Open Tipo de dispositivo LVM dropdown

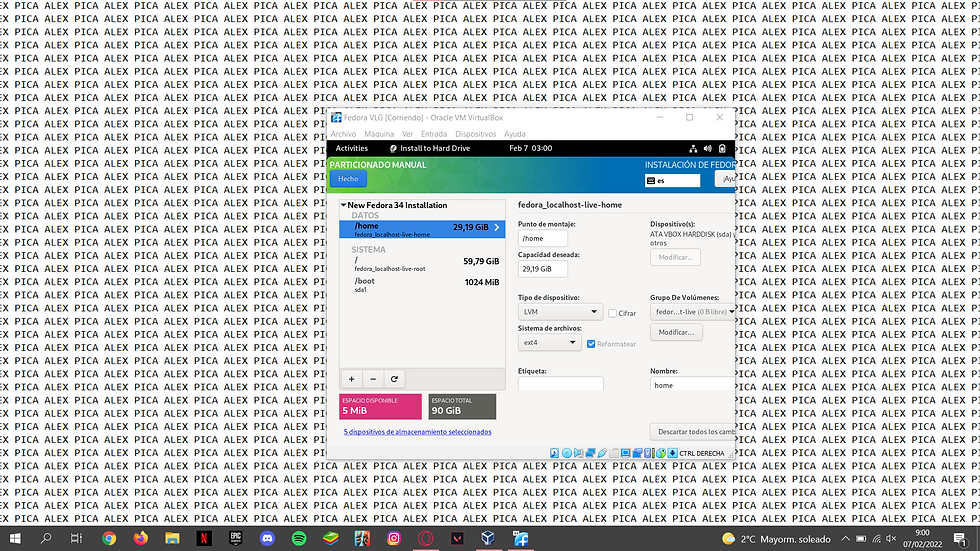(560, 312)
